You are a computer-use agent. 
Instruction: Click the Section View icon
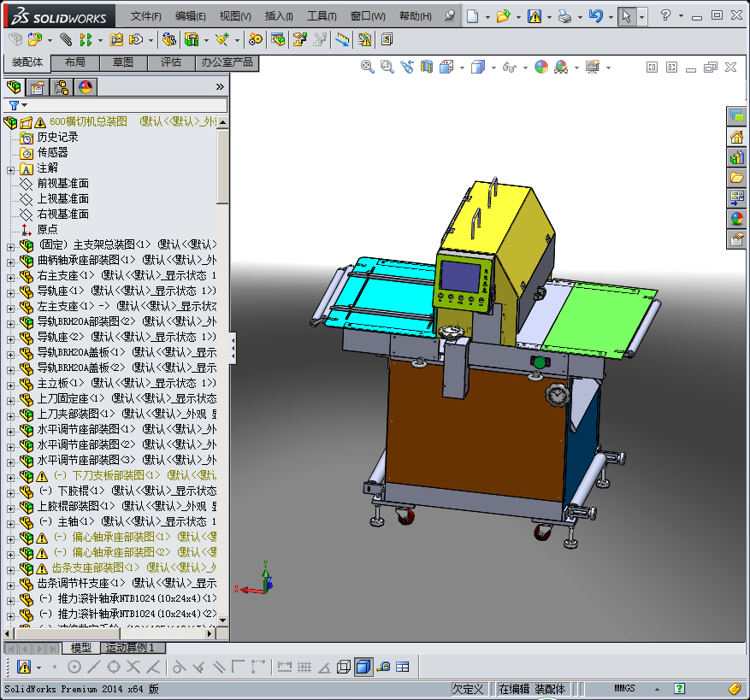(x=426, y=67)
